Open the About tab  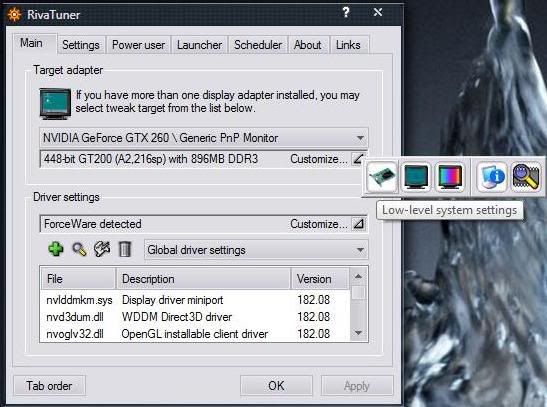(307, 45)
